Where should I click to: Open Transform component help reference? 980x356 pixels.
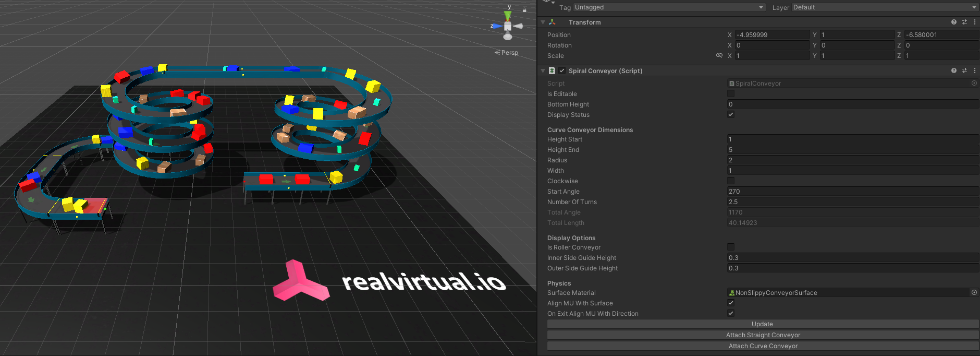tap(953, 22)
